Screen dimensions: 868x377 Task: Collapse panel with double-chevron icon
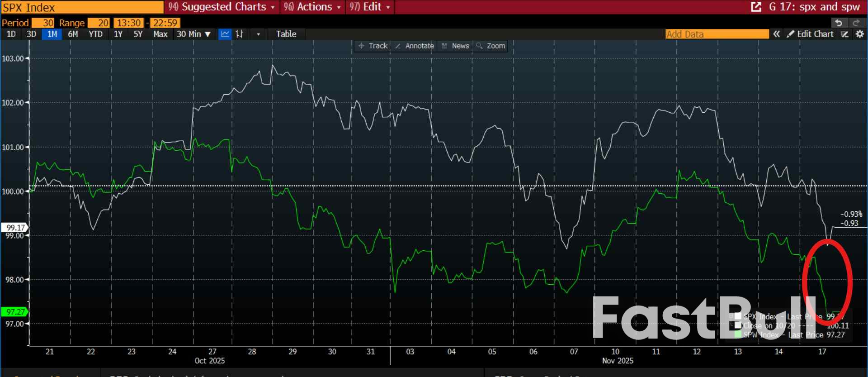coord(776,34)
